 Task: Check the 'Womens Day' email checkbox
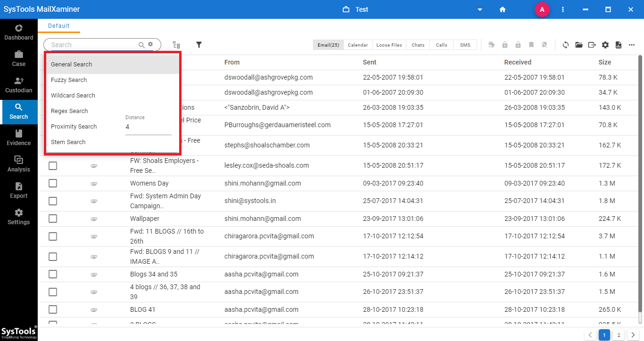[53, 183]
